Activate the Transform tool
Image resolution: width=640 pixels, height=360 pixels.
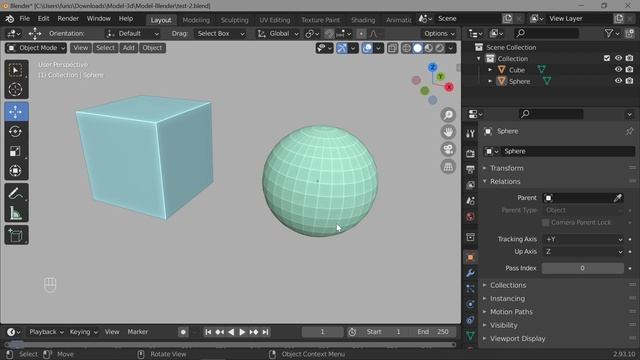pos(16,170)
